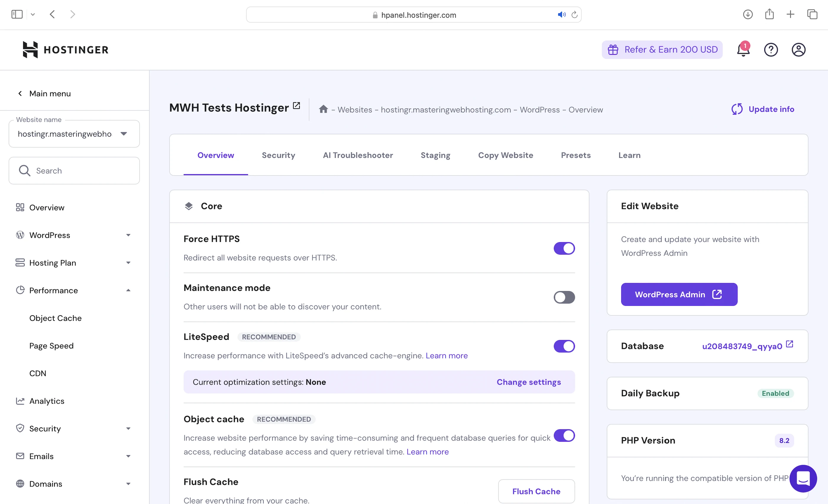Disable the Force HTTPS toggle
This screenshot has height=504, width=828.
point(564,249)
